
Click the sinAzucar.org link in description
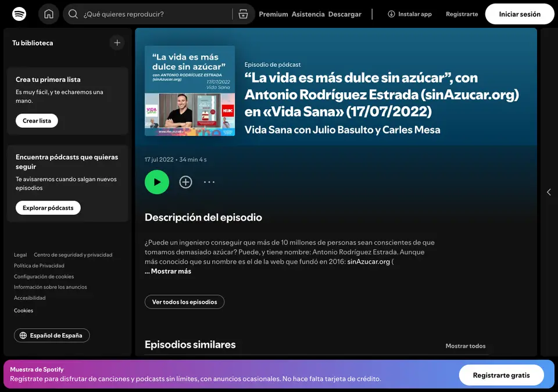pos(369,261)
